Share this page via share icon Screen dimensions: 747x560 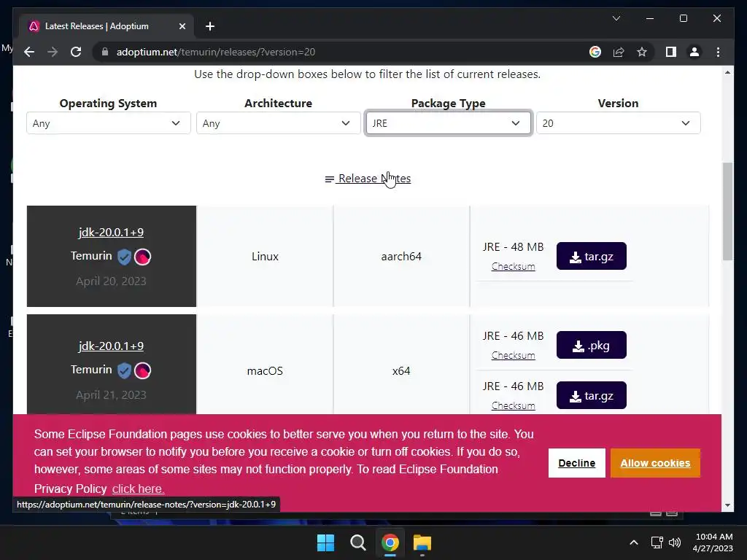[619, 52]
